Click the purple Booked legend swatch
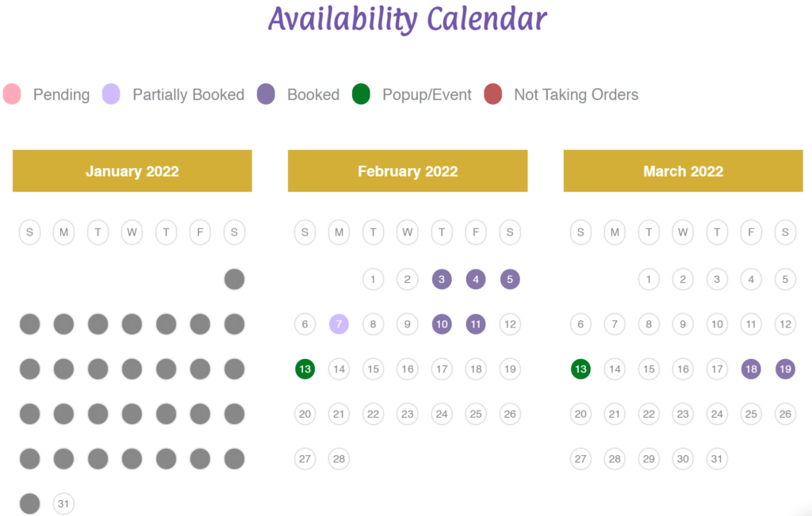 pos(266,94)
